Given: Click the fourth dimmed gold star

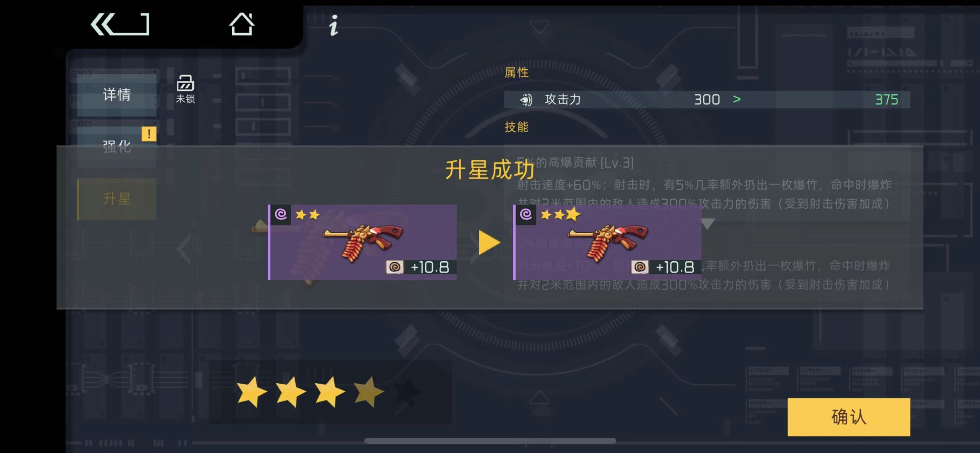Looking at the screenshot, I should (x=369, y=392).
